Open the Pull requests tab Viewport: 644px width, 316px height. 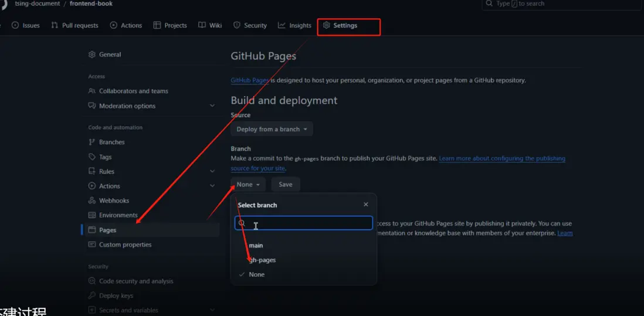point(74,25)
